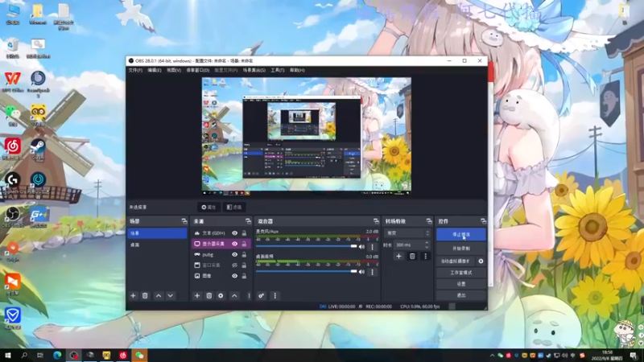Move the scene up in Scenes panel

tap(159, 295)
